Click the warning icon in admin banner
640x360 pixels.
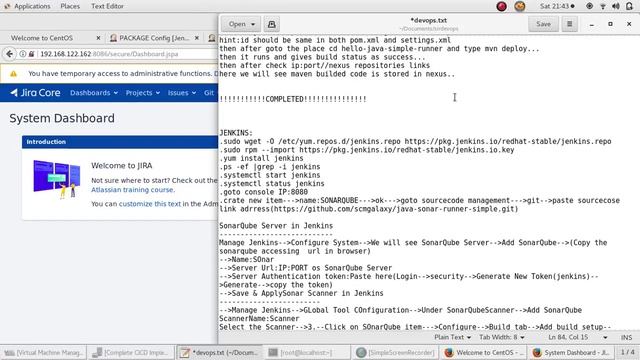click(13, 74)
